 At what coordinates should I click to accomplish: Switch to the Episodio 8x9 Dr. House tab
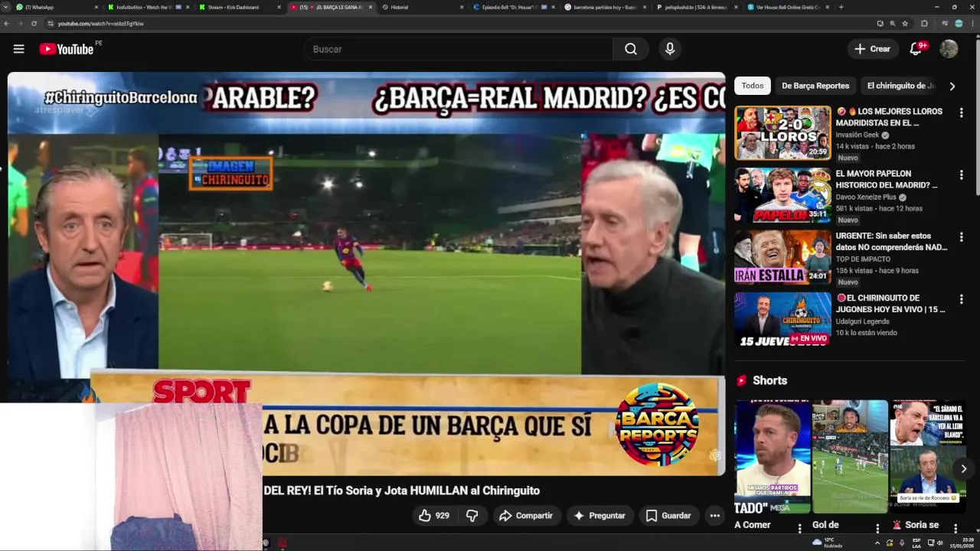[x=514, y=7]
